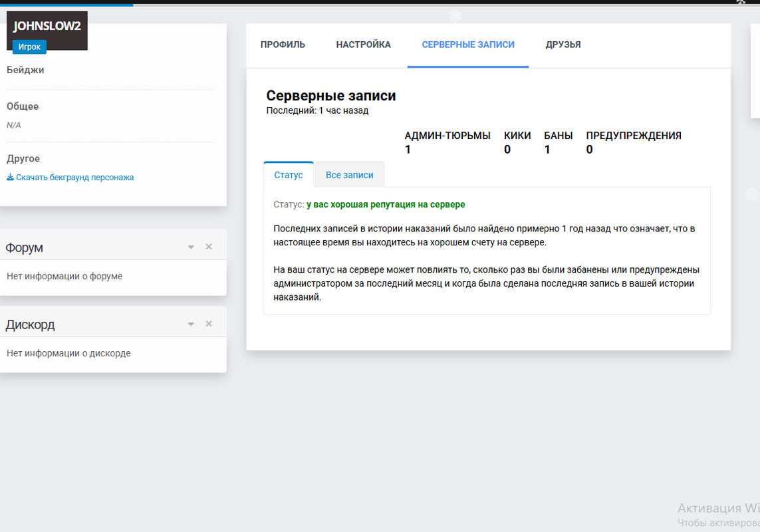Close the Форум panel
760x532 pixels.
click(x=209, y=247)
